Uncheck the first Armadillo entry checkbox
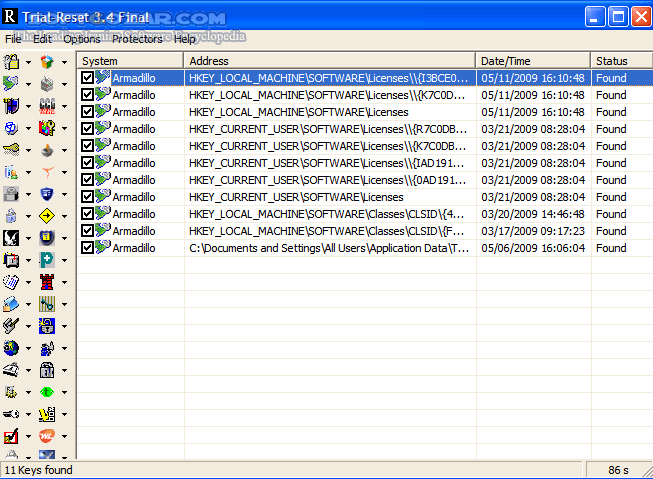653x479 pixels. pyautogui.click(x=88, y=78)
